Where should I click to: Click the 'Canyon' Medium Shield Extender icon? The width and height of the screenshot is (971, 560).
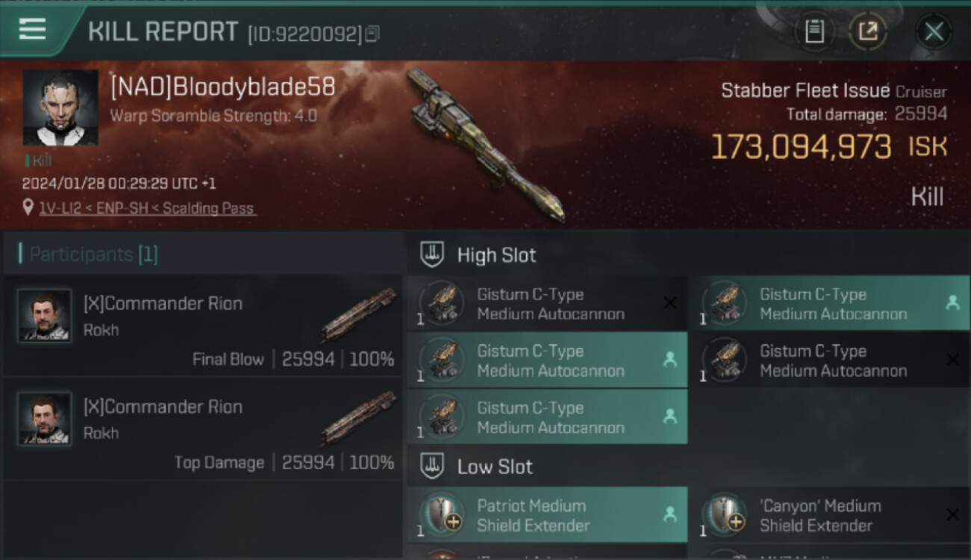pyautogui.click(x=724, y=514)
